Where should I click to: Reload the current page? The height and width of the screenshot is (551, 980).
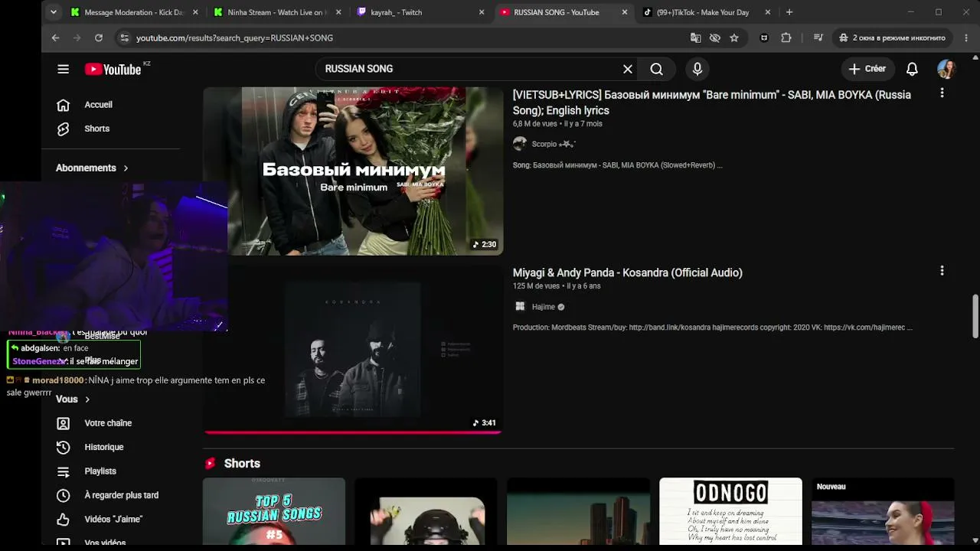click(99, 37)
